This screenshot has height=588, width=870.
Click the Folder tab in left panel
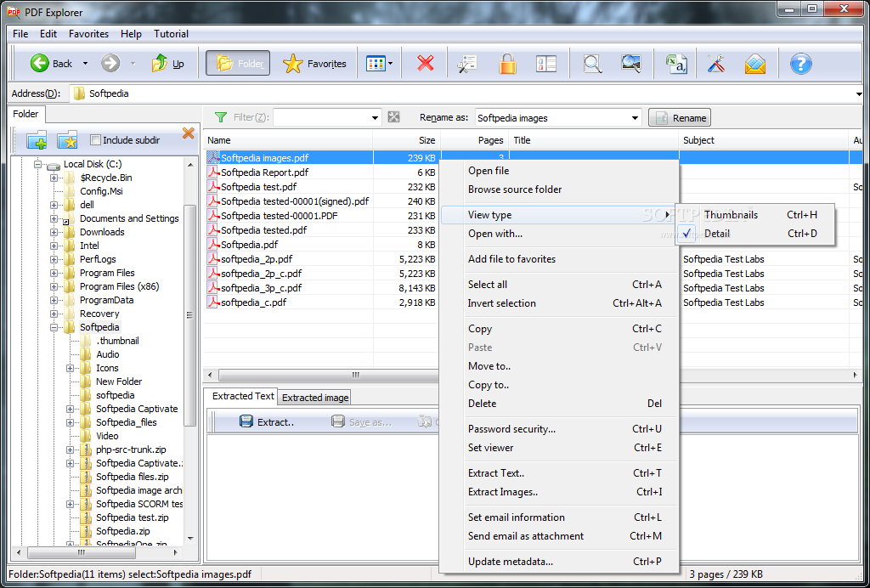pyautogui.click(x=25, y=114)
